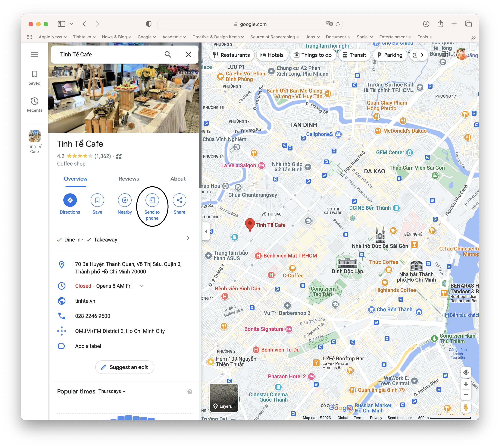The width and height of the screenshot is (500, 448).
Task: Switch to the Reviews tab
Action: coord(129,179)
